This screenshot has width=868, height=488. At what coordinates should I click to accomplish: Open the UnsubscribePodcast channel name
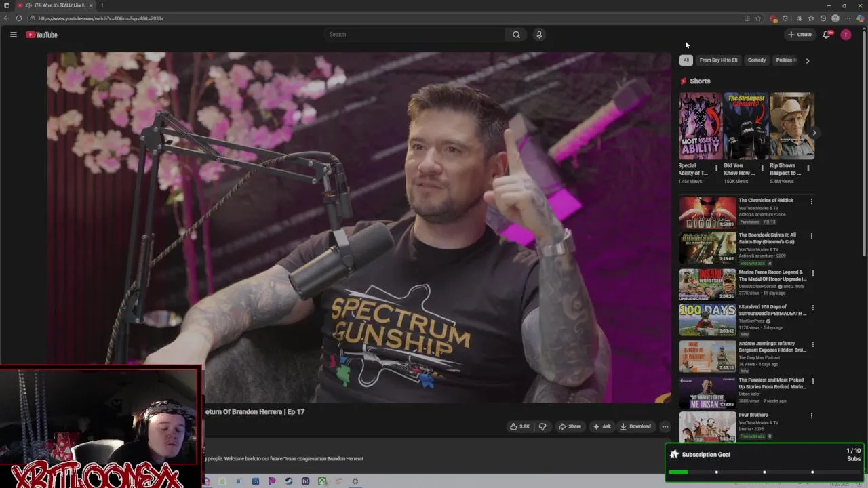[758, 286]
